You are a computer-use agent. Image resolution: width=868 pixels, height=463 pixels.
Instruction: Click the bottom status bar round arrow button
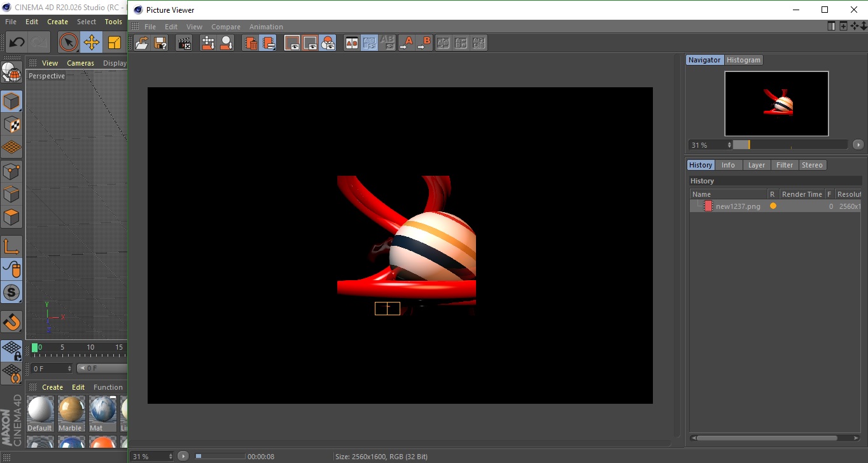183,456
